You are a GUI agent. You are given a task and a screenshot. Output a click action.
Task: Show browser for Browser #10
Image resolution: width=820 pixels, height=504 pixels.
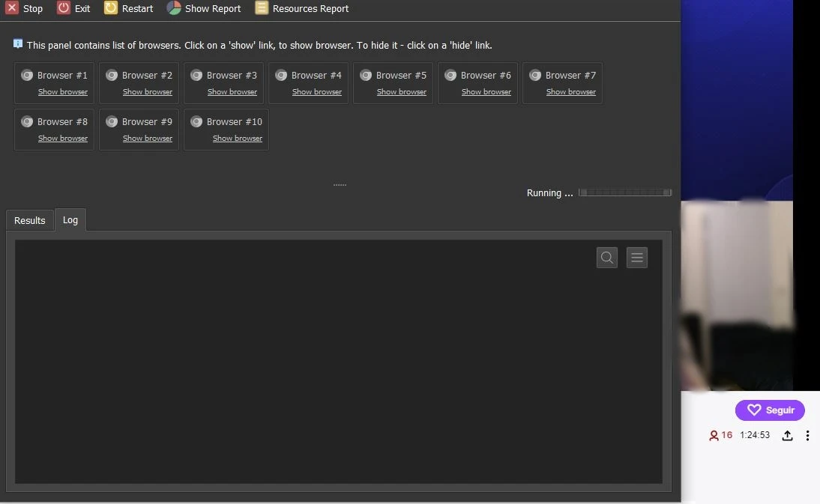[x=238, y=139]
